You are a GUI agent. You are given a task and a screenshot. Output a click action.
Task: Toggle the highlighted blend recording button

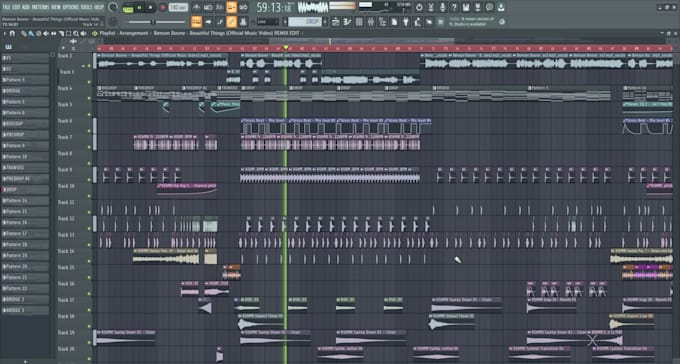click(x=232, y=7)
